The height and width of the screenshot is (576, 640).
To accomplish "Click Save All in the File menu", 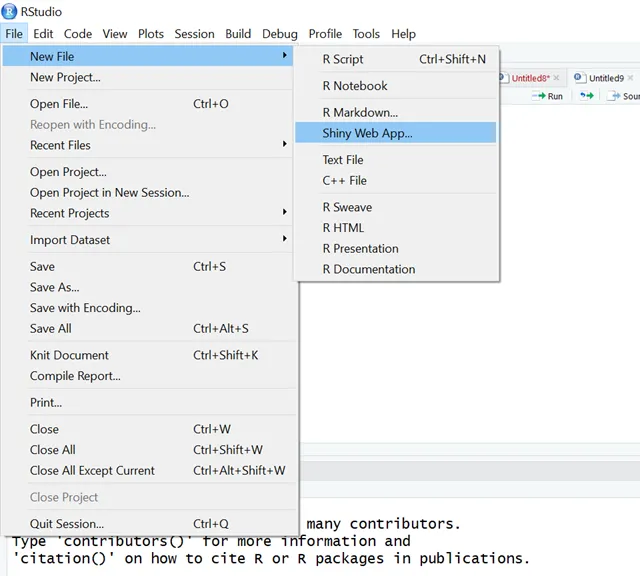I will coord(148,329).
